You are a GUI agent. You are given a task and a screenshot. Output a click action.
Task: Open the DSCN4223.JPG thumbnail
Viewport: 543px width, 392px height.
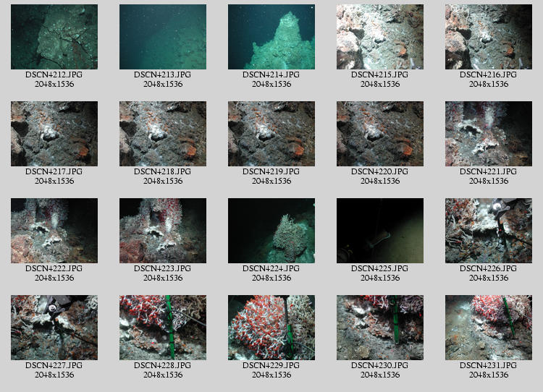(x=163, y=231)
